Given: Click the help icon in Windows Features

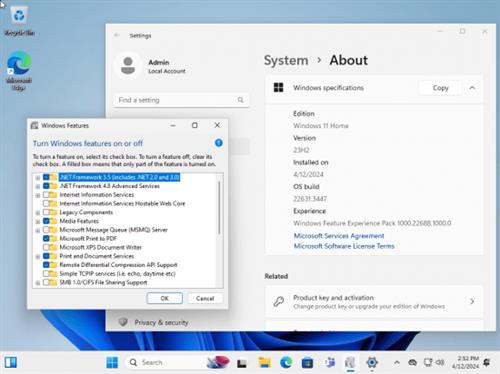Looking at the screenshot, I should (x=219, y=143).
